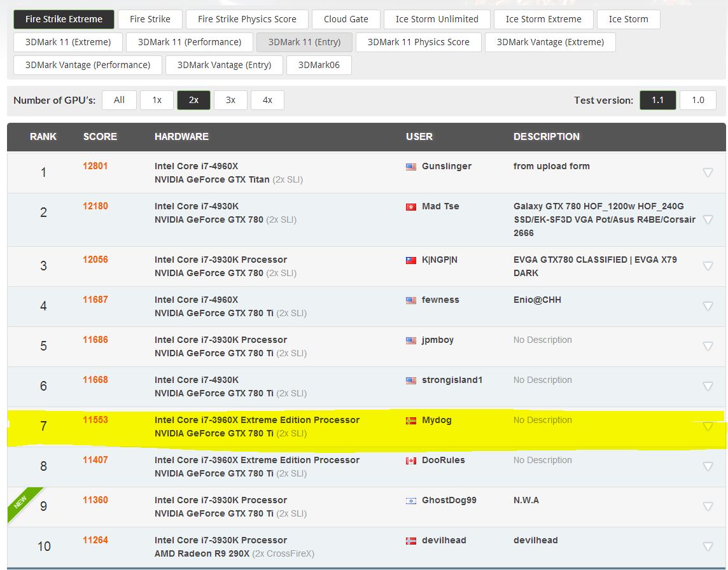The height and width of the screenshot is (570, 728).
Task: Choose the 3DMark 11 (Entry) tab
Action: 305,42
